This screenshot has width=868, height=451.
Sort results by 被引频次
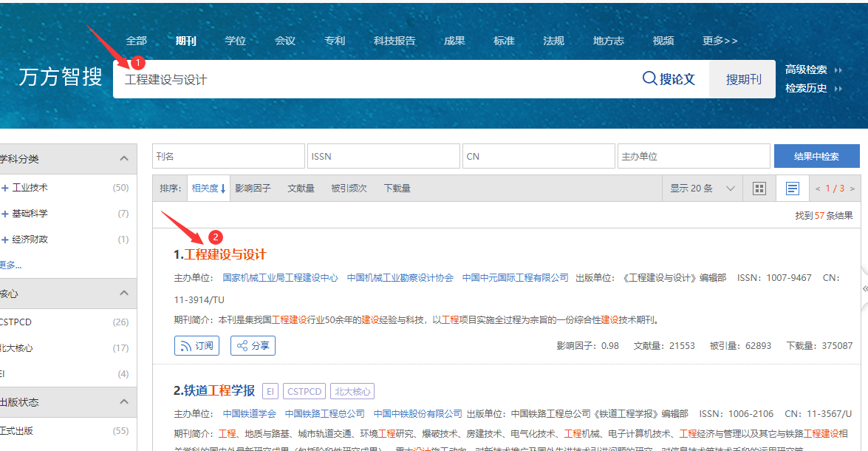pos(349,189)
